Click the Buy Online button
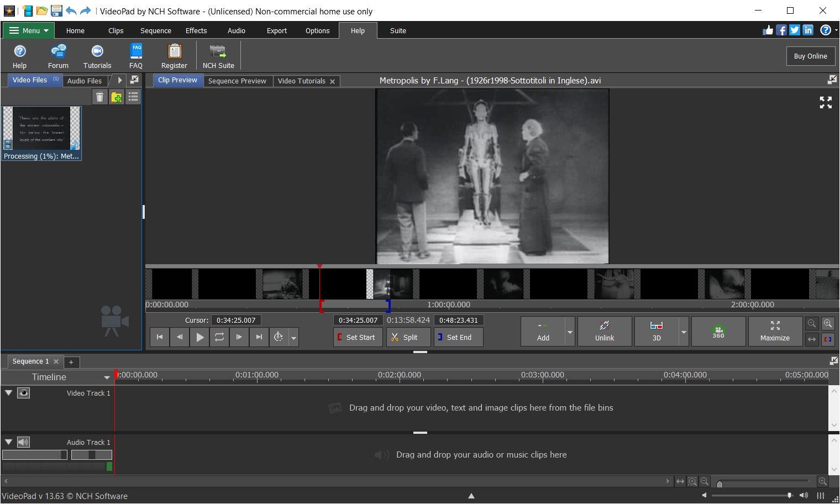 810,56
